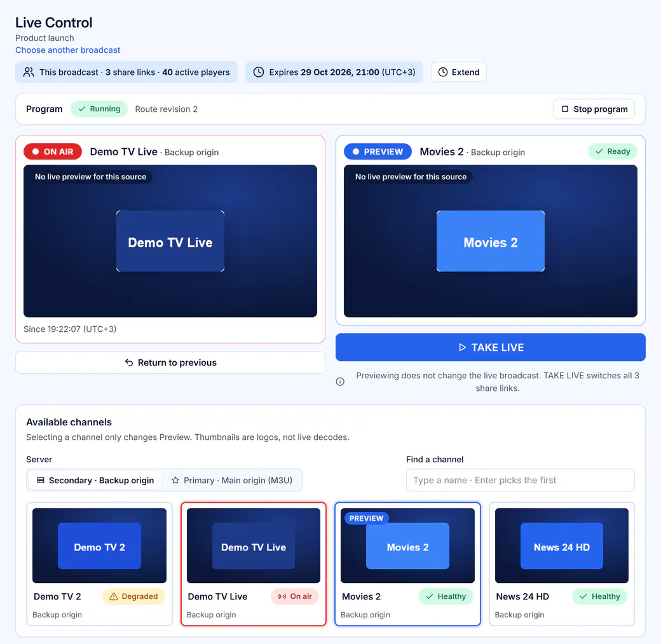The image size is (661, 644).
Task: Click the Healthy checkmark on Movies 2
Action: 430,597
